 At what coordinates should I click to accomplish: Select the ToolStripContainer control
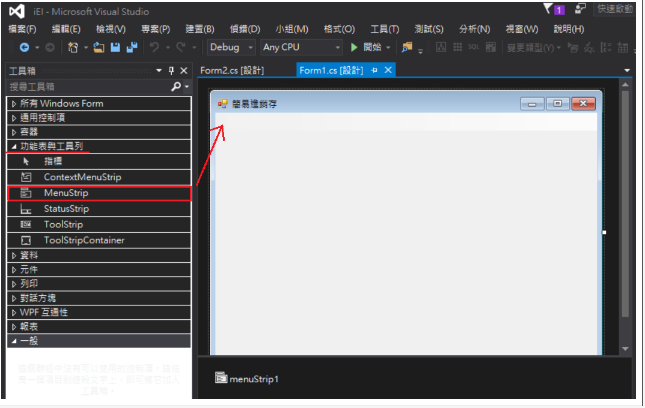[86, 240]
